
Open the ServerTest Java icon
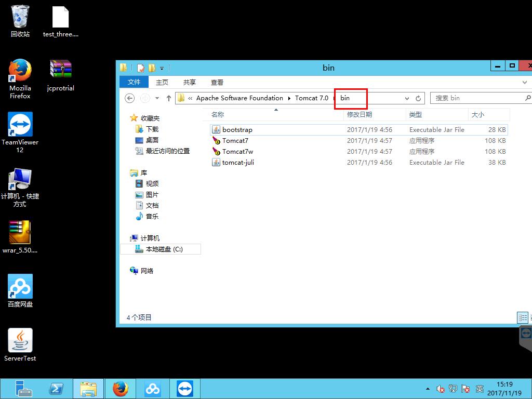pyautogui.click(x=20, y=345)
